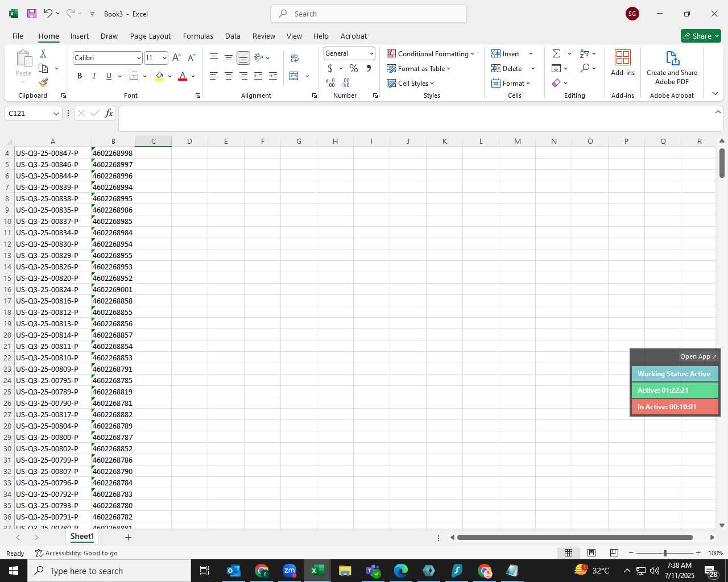The width and height of the screenshot is (728, 582).
Task: Click the Fill Color yellow swatch
Action: 159,76
